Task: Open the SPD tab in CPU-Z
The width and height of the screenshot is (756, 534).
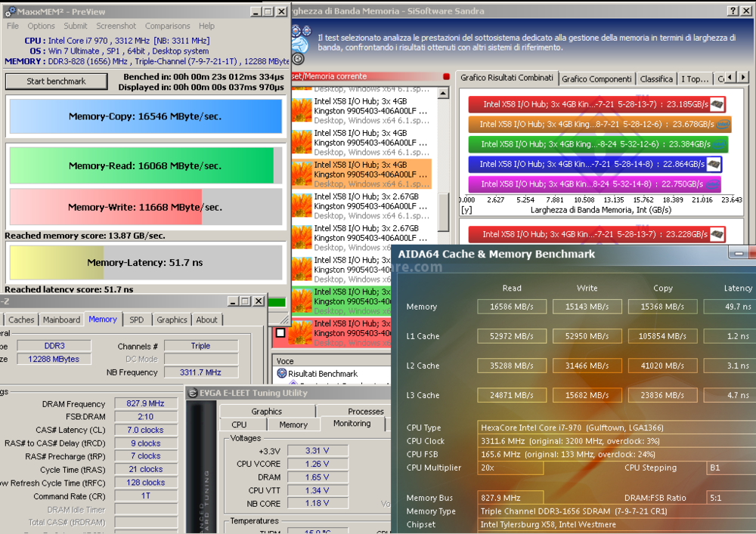Action: pyautogui.click(x=136, y=319)
